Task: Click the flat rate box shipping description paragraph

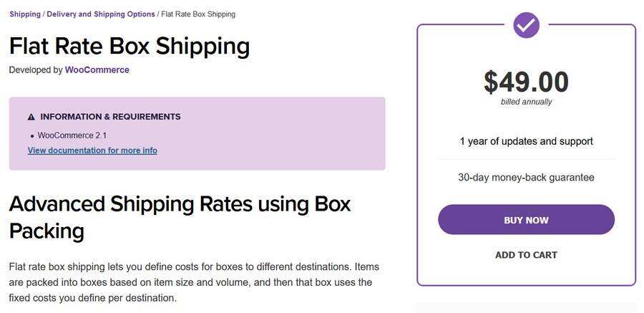Action: (193, 282)
